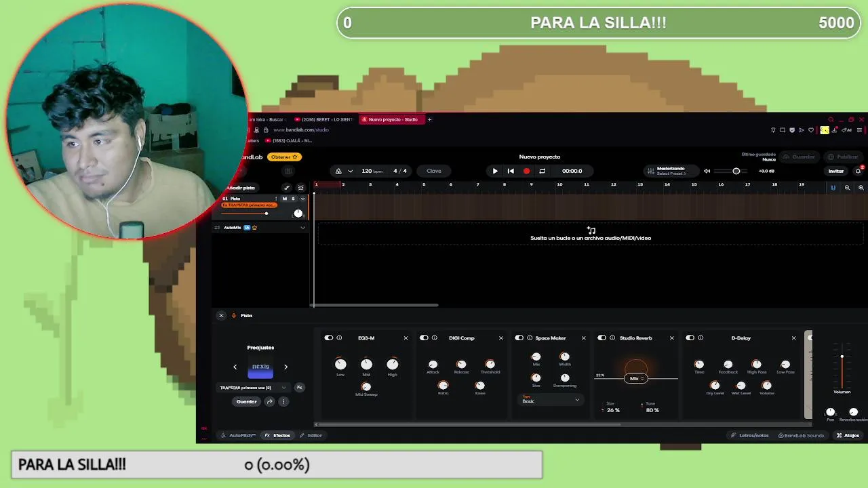
Task: Adjust track 01 volume slider
Action: [266, 213]
